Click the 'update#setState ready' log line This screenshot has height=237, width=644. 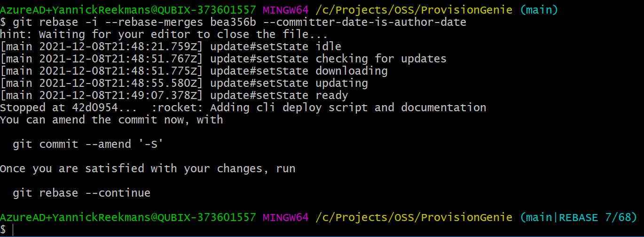[x=279, y=95]
